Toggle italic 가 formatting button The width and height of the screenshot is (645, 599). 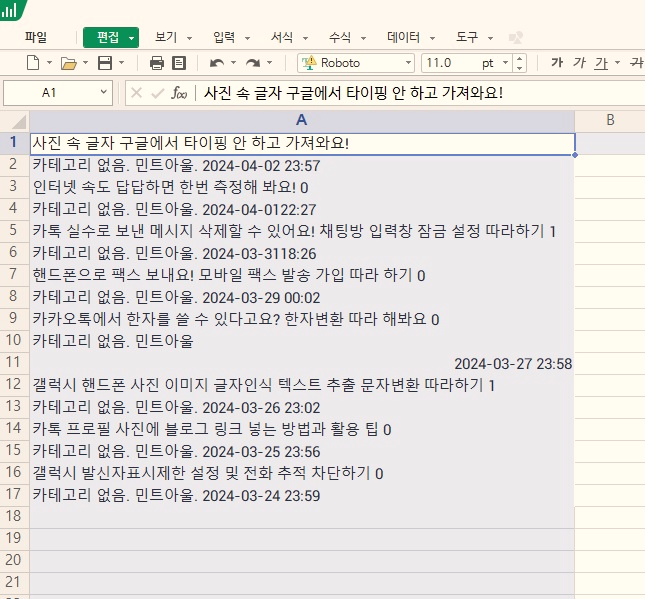[579, 63]
